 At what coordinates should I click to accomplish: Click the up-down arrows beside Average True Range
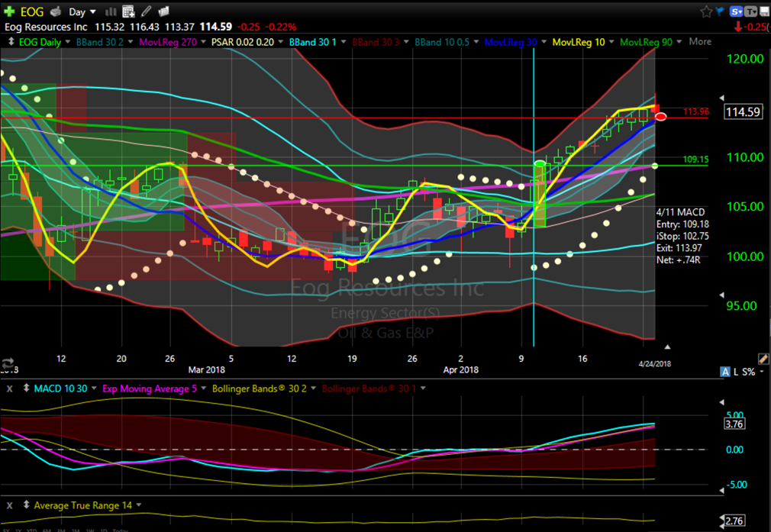point(26,505)
